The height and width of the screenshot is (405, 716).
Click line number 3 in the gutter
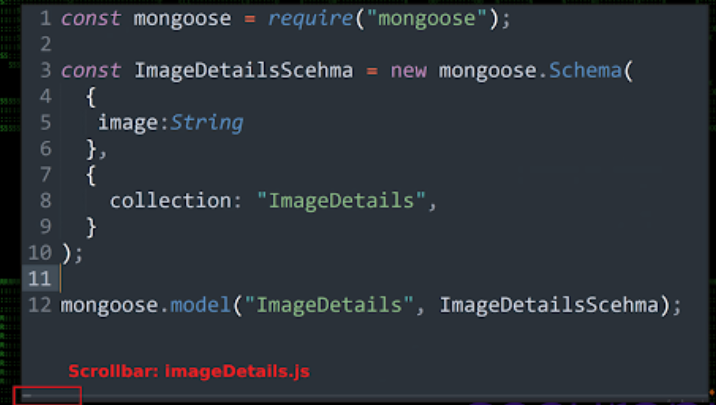pos(45,71)
